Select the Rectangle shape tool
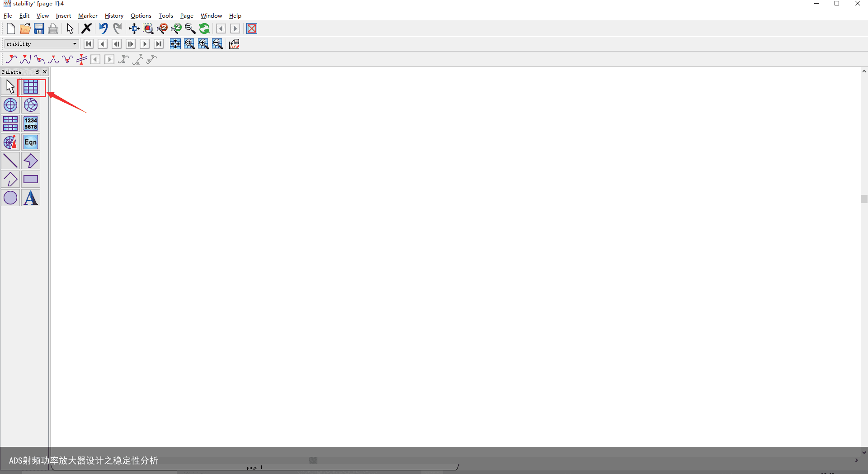Viewport: 868px width, 474px height. click(31, 180)
